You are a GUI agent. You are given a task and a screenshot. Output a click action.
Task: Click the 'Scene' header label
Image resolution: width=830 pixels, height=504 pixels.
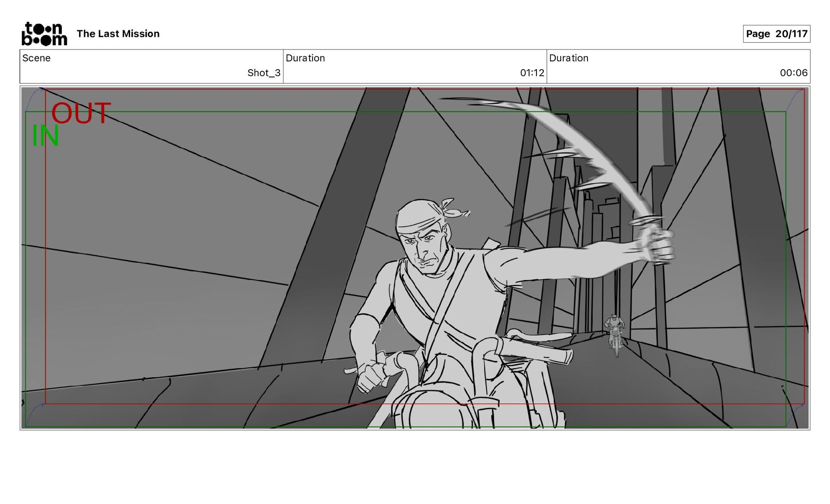[36, 58]
